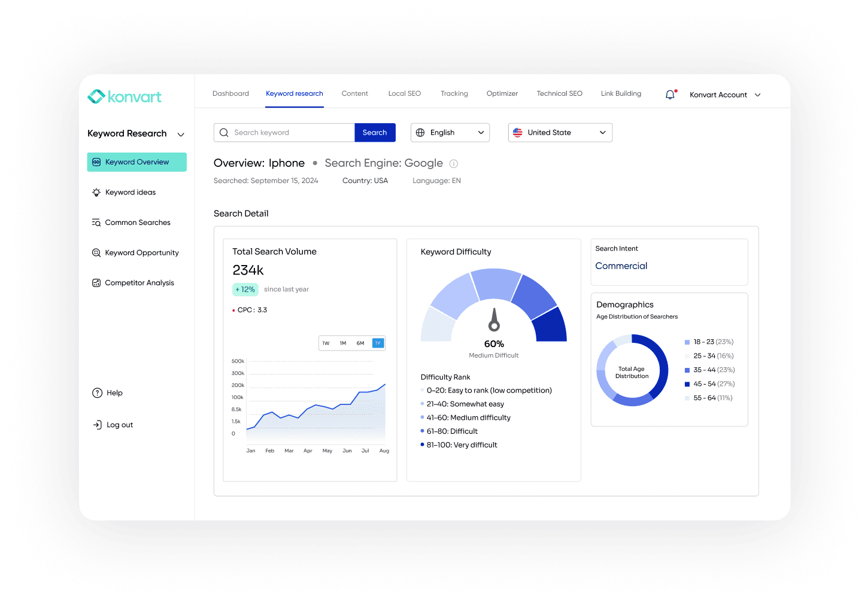Open the Link Building tab
This screenshot has height=603, width=868.
[x=621, y=93]
